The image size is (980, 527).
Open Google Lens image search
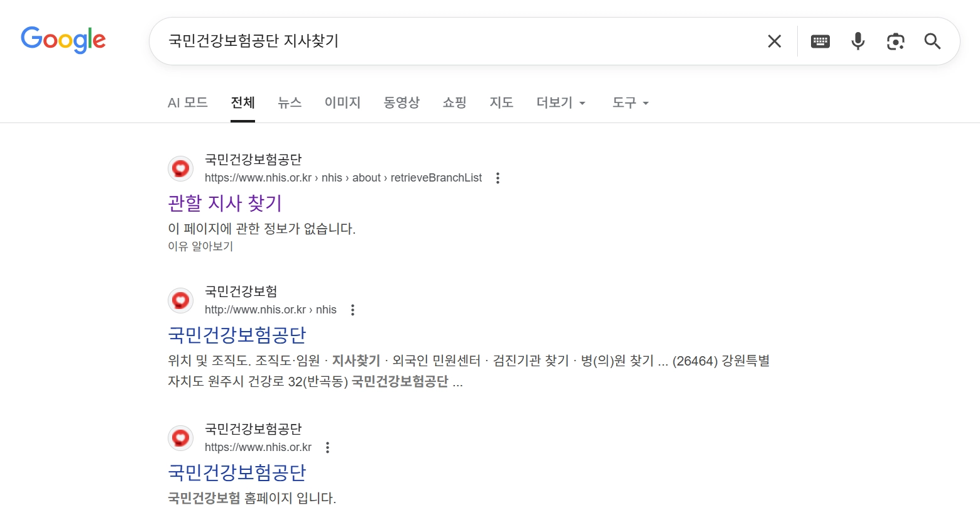pyautogui.click(x=895, y=40)
